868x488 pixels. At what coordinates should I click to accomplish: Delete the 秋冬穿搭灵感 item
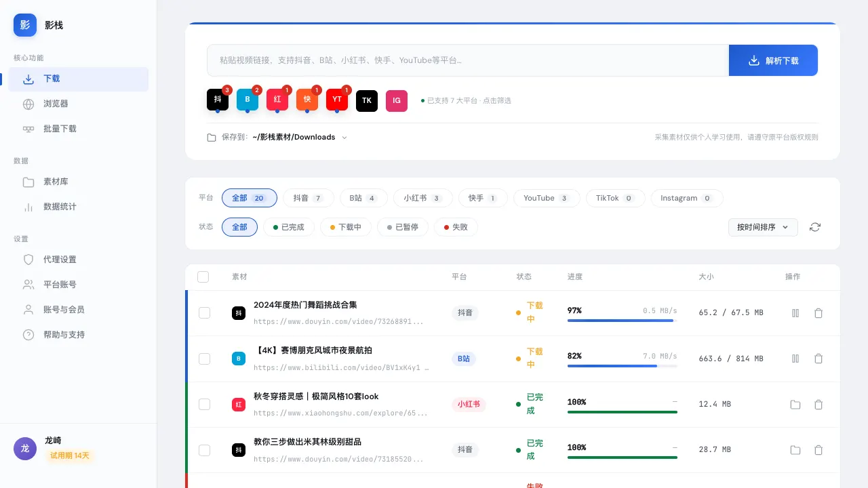pyautogui.click(x=818, y=405)
